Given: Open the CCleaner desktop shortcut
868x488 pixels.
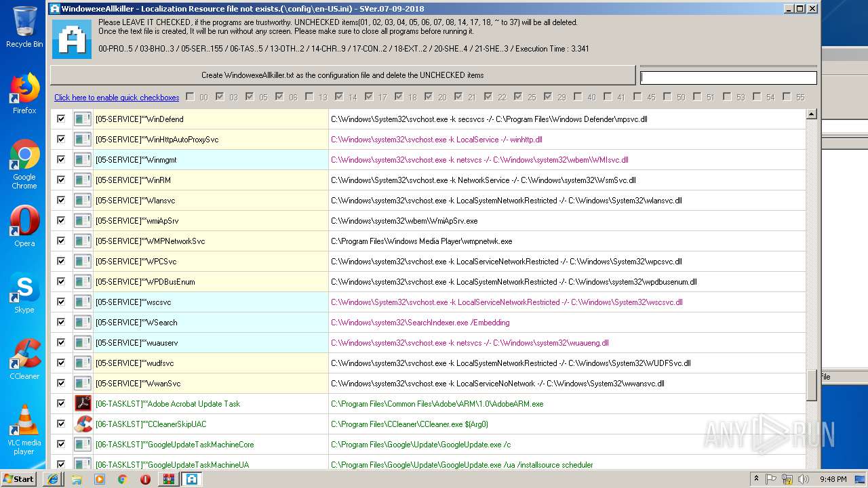Looking at the screenshot, I should coord(24,359).
